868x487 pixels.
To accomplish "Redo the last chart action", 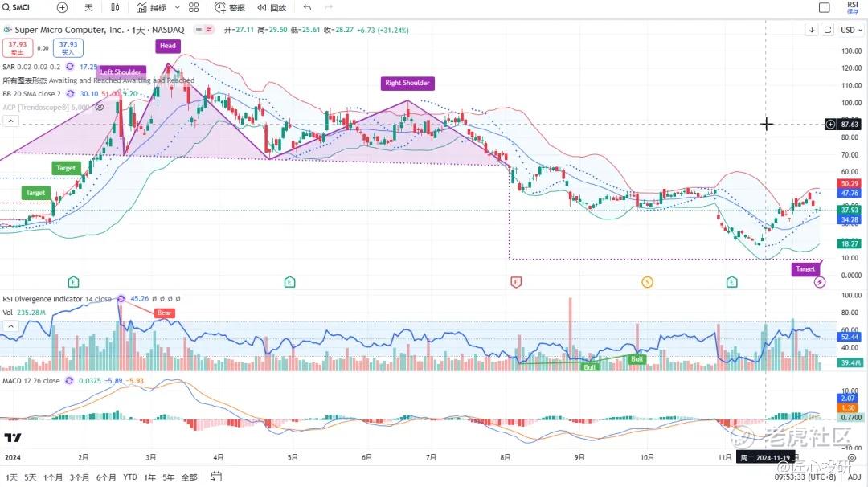I will click(x=328, y=8).
